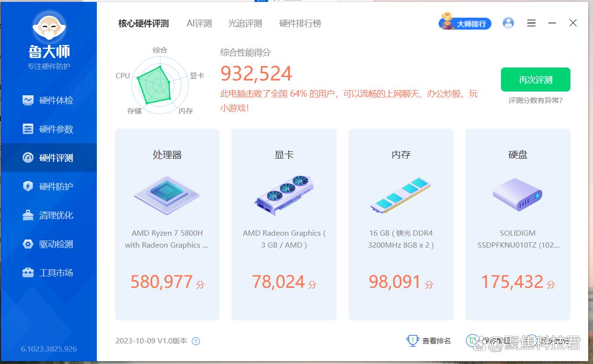Screen dimensions: 593x364
Task: Click the version help question mark icon
Action: [x=196, y=341]
